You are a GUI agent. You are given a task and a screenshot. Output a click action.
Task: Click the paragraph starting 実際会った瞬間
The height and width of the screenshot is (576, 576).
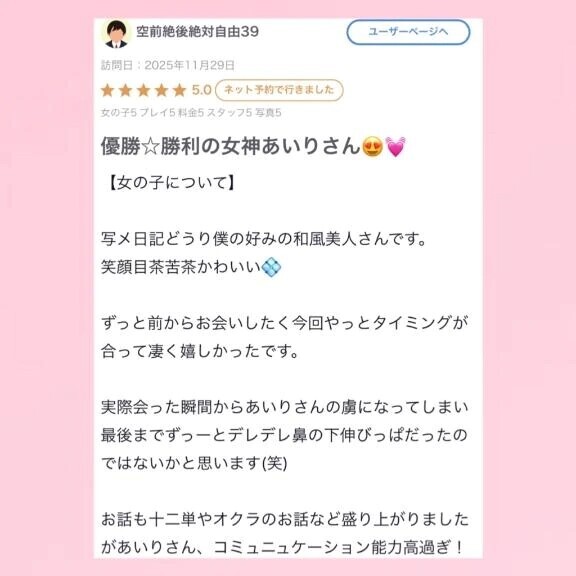284,435
